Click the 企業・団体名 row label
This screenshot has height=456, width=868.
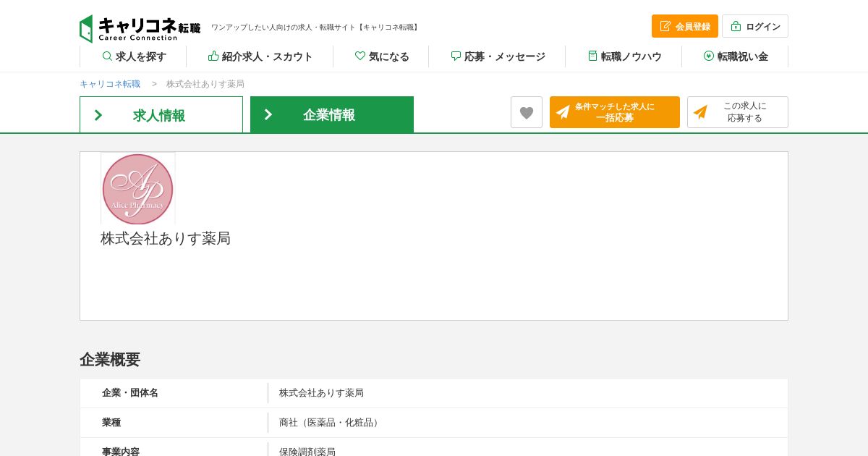130,393
